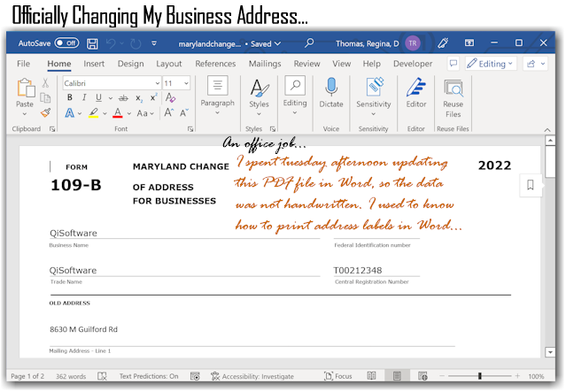Switch to the Insert tab
Screen dimensions: 566x392
click(x=94, y=64)
